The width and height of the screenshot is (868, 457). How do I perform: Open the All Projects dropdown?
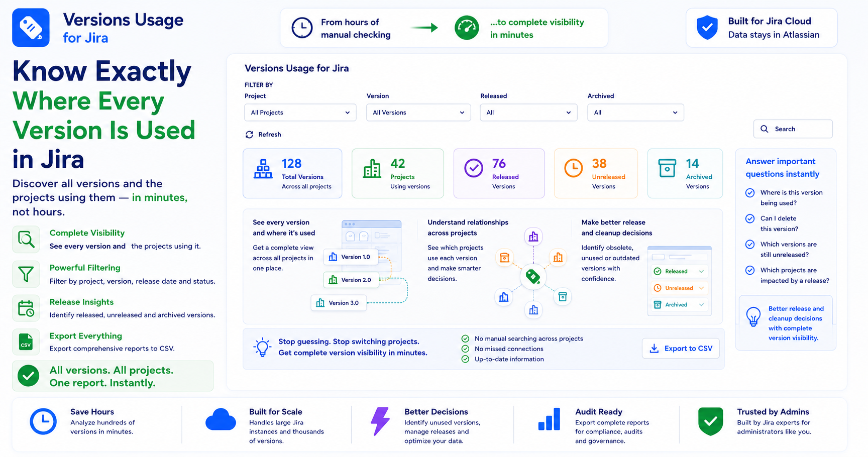pos(300,112)
